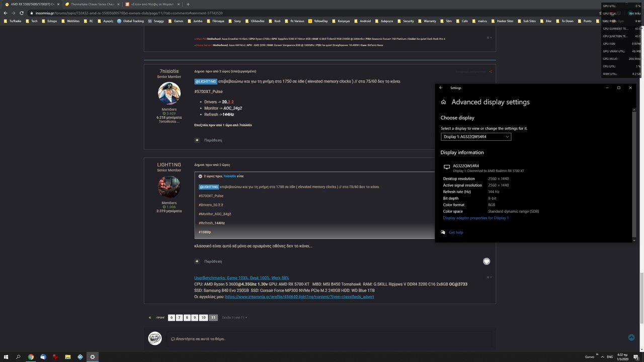644x362 pixels.
Task: Show hidden system tray icons
Action: (601, 357)
